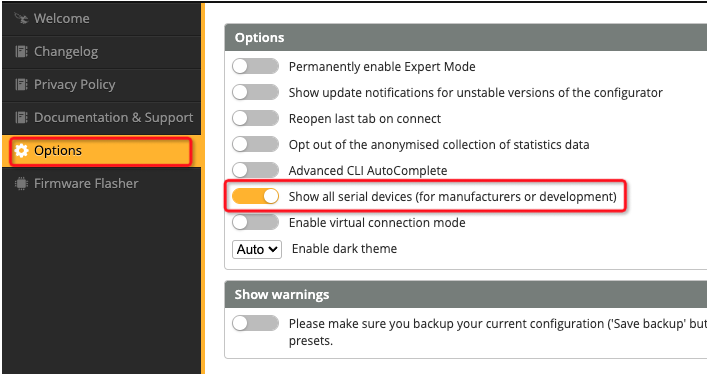Enable unstable version update notifications switch
716x376 pixels.
tap(255, 92)
